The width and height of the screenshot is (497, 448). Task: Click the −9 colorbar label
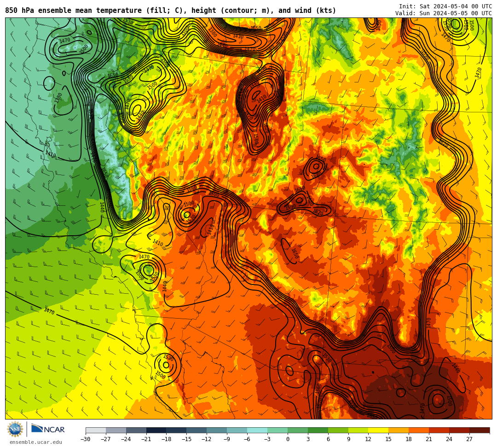pyautogui.click(x=227, y=439)
